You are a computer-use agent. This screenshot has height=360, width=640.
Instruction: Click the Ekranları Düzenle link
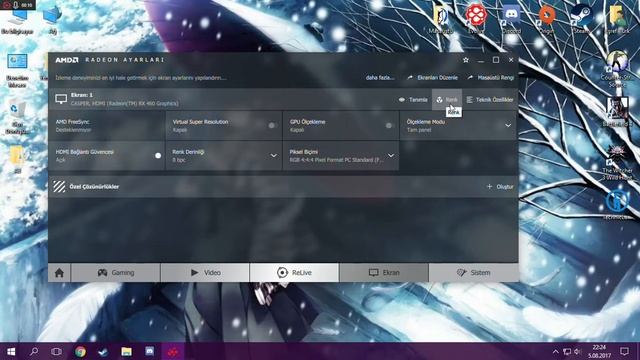click(x=433, y=78)
